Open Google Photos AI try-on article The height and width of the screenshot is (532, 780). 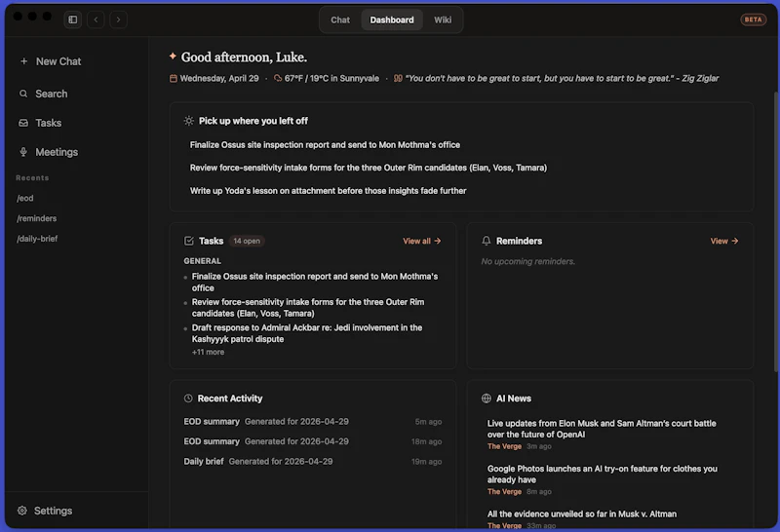point(602,474)
